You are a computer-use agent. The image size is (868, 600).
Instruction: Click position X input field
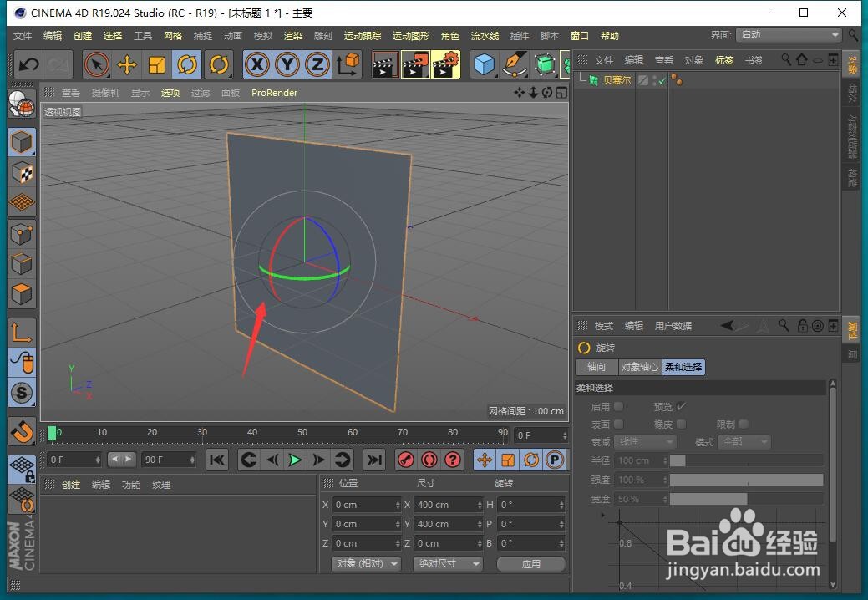(x=366, y=505)
